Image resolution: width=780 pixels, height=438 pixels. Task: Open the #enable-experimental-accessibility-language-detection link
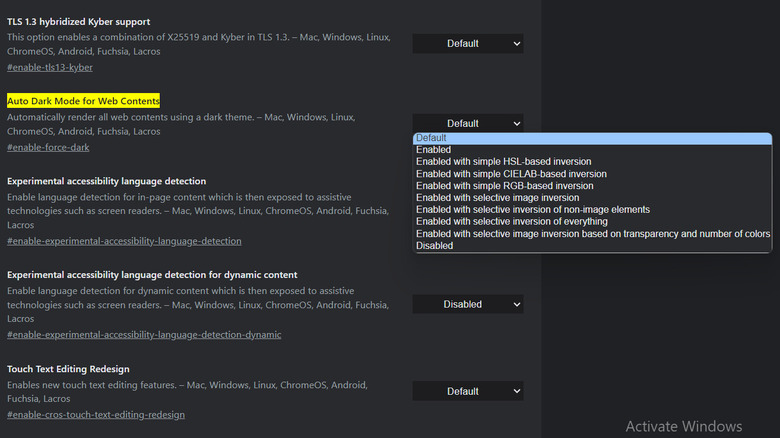click(x=124, y=241)
